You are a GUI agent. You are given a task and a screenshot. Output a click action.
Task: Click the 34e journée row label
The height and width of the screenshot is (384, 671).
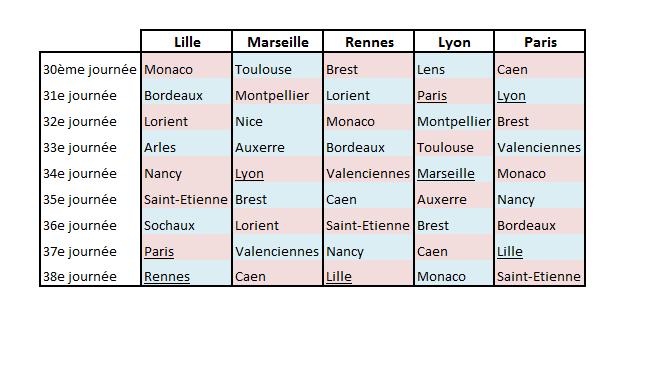click(80, 173)
